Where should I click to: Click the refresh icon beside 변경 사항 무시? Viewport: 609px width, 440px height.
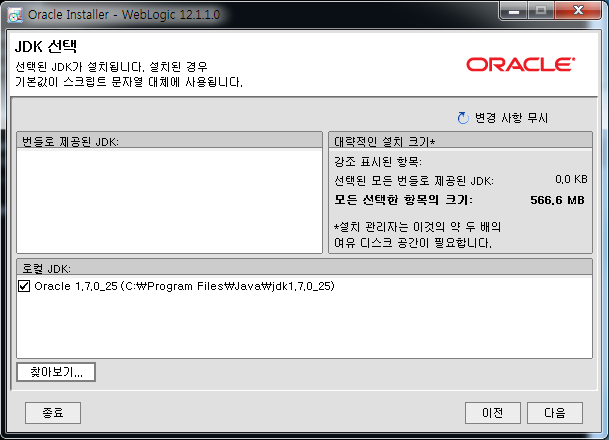tap(463, 118)
